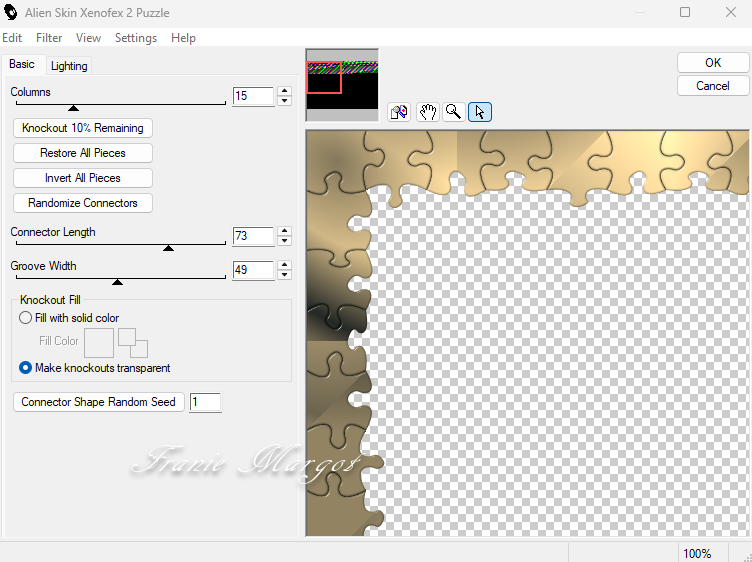Increase Columns value with up arrow
The width and height of the screenshot is (752, 562).
point(285,91)
